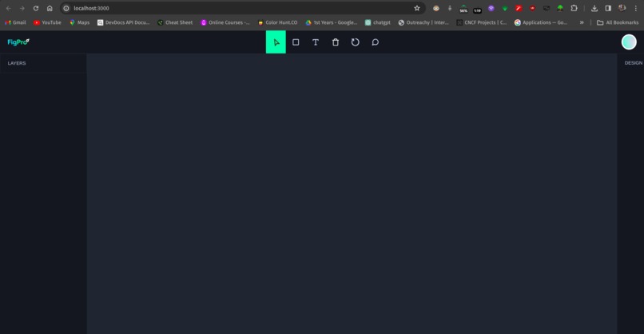Open the Online Courses bookmark

(x=225, y=22)
